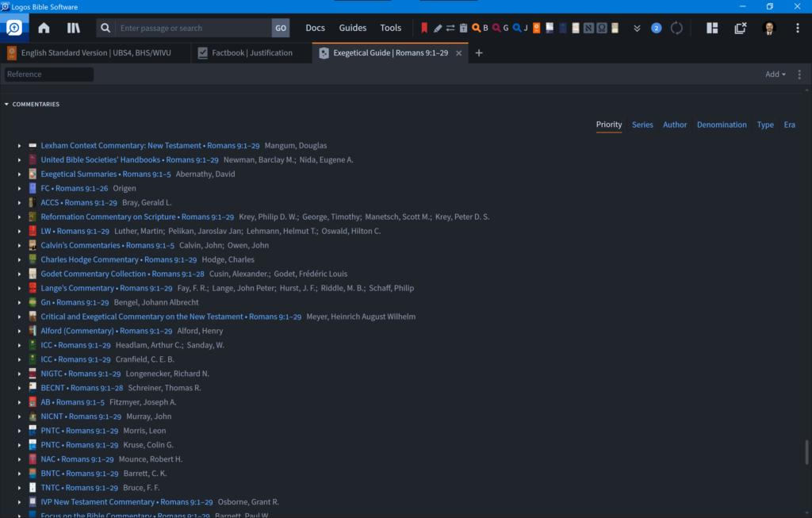This screenshot has width=812, height=518.
Task: Sort commentaries by Series
Action: pos(642,125)
